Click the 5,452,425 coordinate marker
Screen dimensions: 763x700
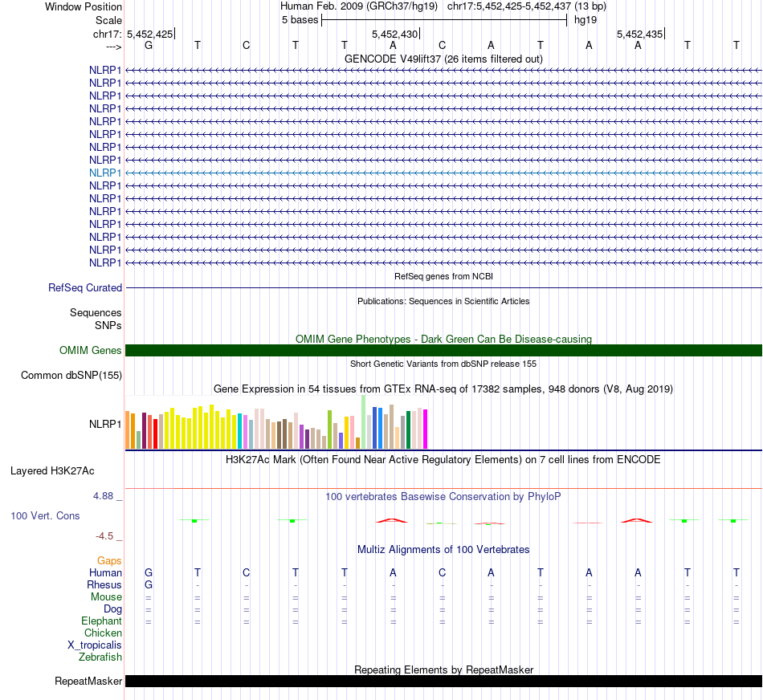150,34
